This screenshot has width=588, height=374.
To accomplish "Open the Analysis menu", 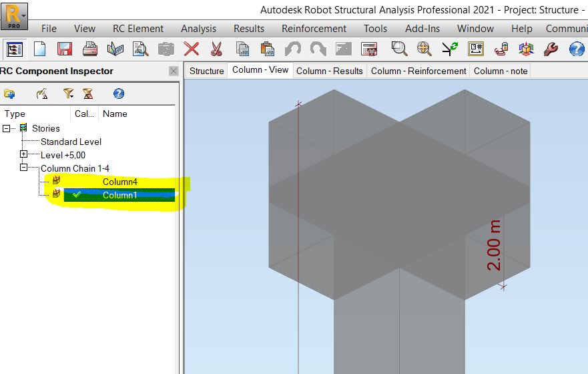I will pyautogui.click(x=198, y=29).
